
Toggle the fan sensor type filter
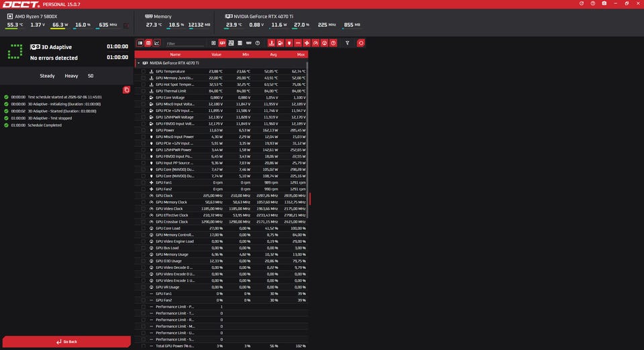point(307,43)
